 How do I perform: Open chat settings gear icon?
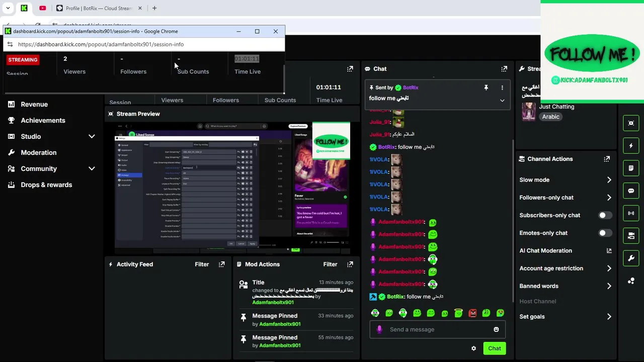coord(473,348)
